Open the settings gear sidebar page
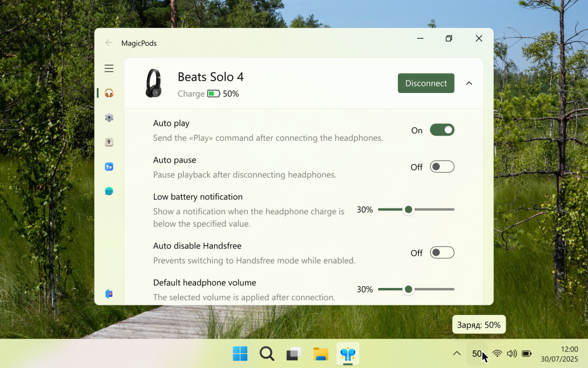Screen dimensions: 588x368 point(108,117)
